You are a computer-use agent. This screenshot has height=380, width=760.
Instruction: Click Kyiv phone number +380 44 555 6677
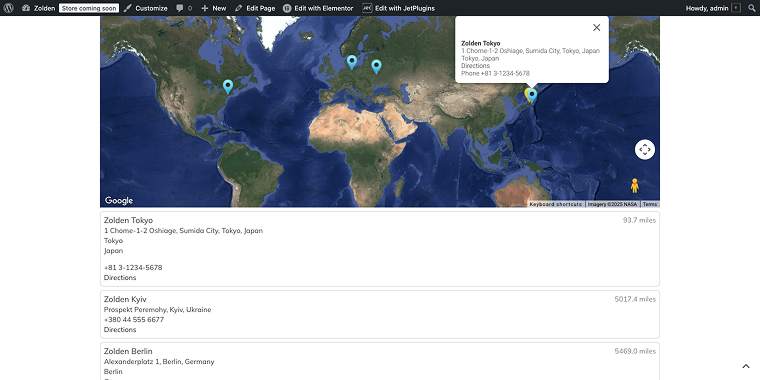(134, 320)
